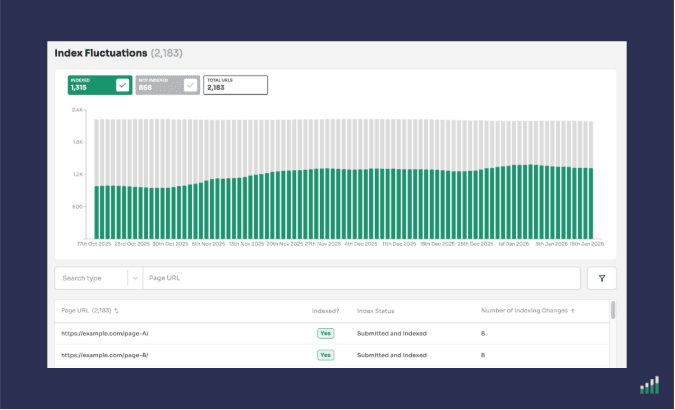Open the example.com/page-A link

[x=105, y=333]
